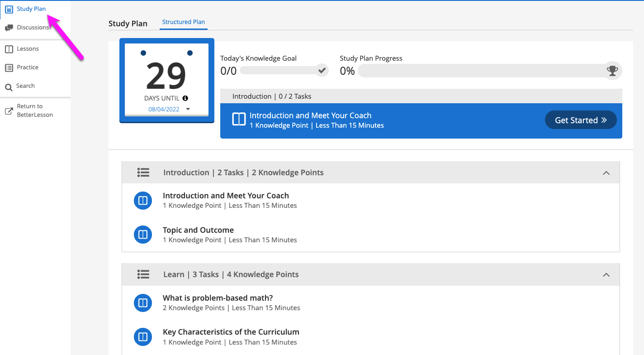Open the Introduction and Meet Your Coach task
This screenshot has width=644, height=355.
click(226, 196)
